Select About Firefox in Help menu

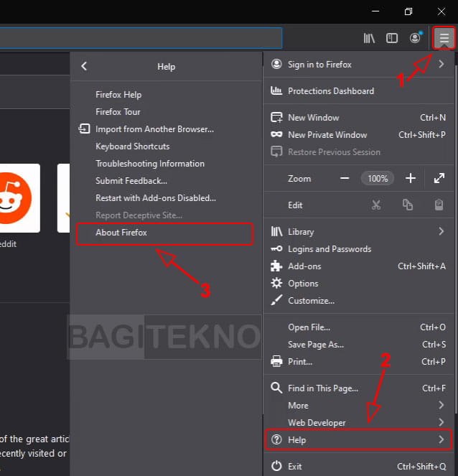coord(121,233)
